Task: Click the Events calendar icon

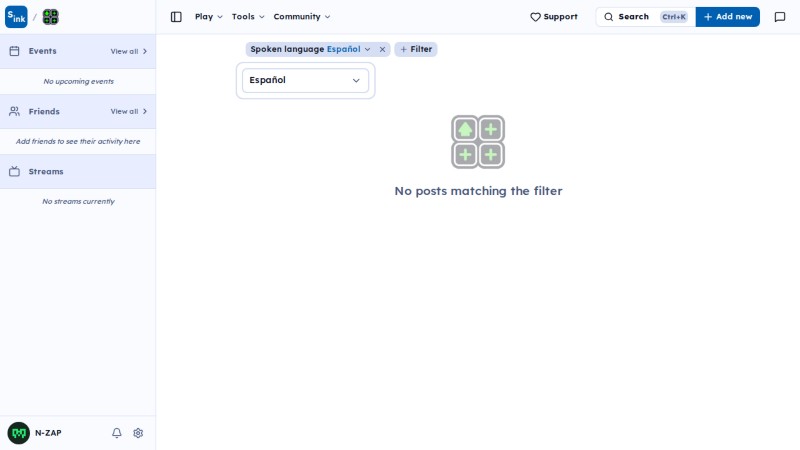Action: coord(14,51)
